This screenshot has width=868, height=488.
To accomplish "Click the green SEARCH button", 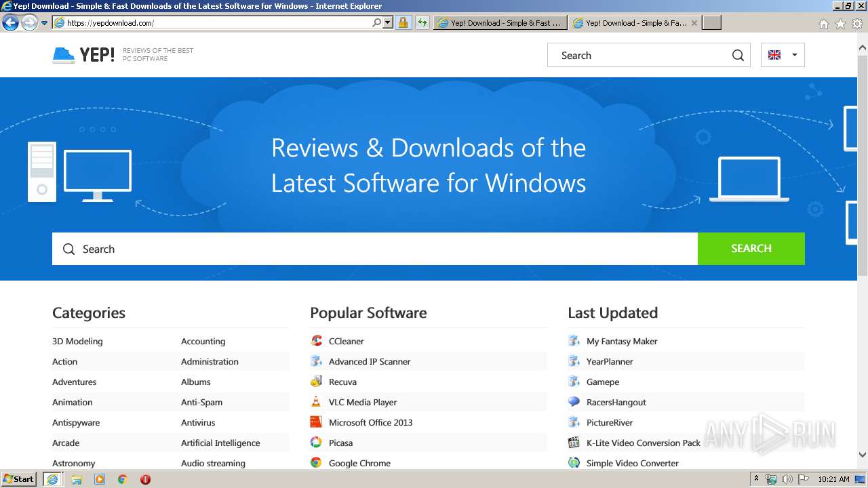I will pyautogui.click(x=751, y=249).
